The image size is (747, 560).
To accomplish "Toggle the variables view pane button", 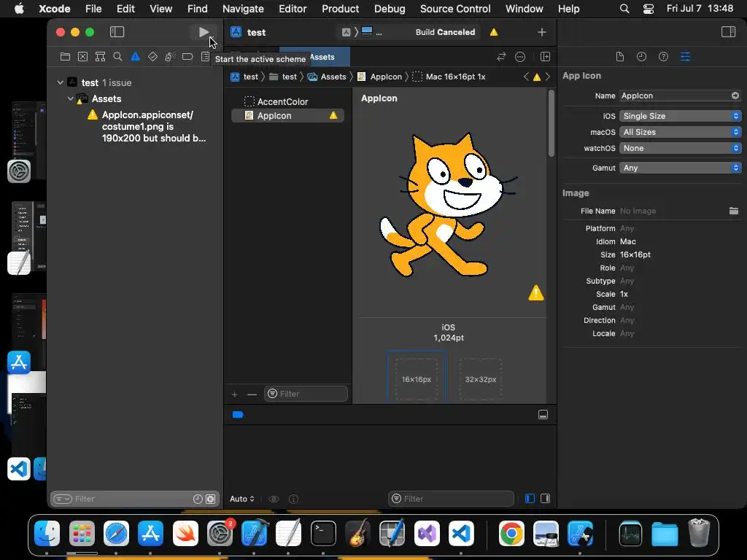I will coord(530,499).
